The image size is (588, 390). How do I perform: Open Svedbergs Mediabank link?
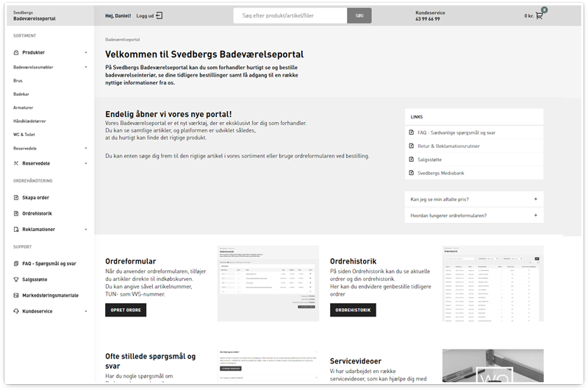point(440,173)
